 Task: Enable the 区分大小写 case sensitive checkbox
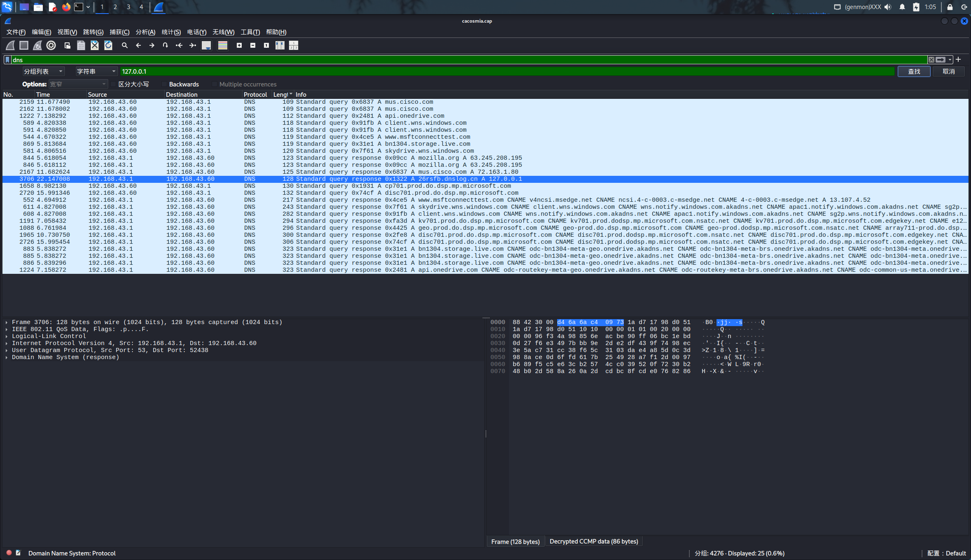[114, 84]
